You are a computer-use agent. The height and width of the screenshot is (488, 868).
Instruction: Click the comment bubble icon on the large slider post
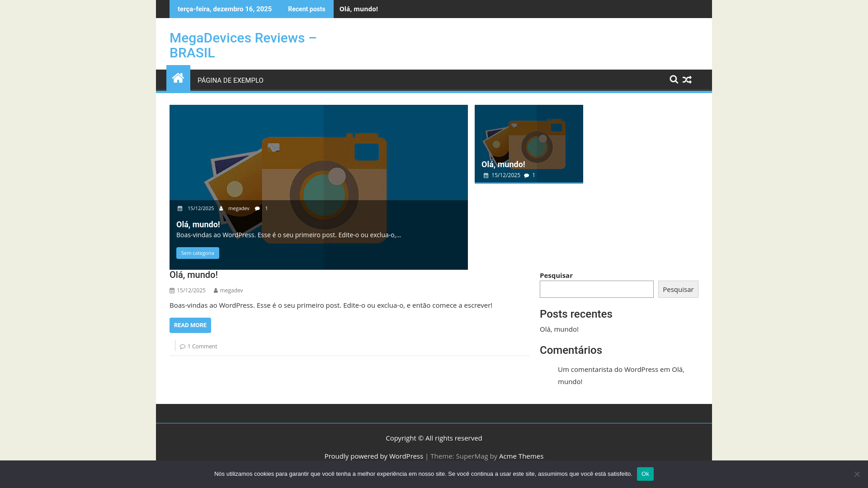point(257,208)
